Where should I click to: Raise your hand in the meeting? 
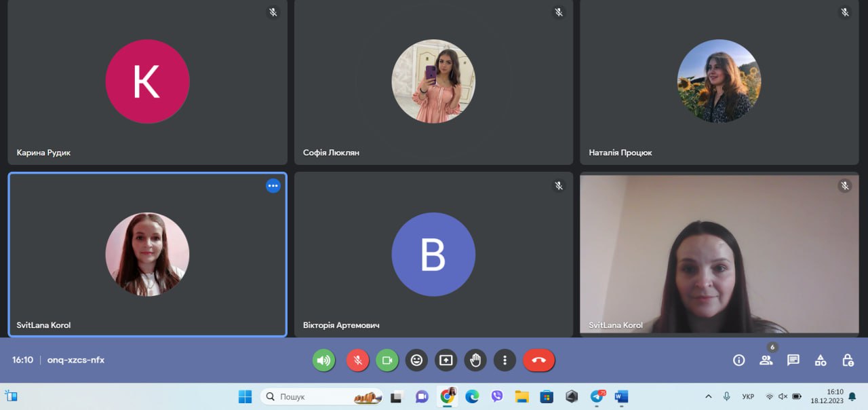[x=475, y=360]
